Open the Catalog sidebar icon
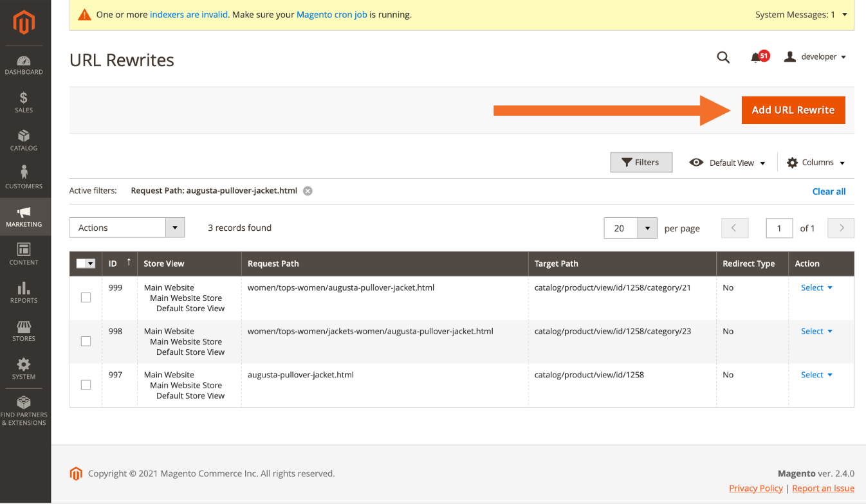Image resolution: width=866 pixels, height=504 pixels. [x=24, y=141]
